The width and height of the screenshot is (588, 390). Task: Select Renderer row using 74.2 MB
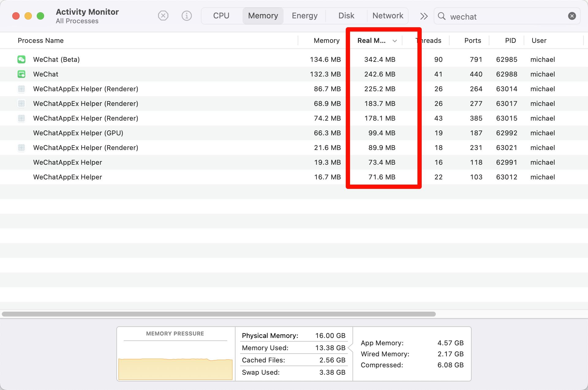[x=294, y=118]
